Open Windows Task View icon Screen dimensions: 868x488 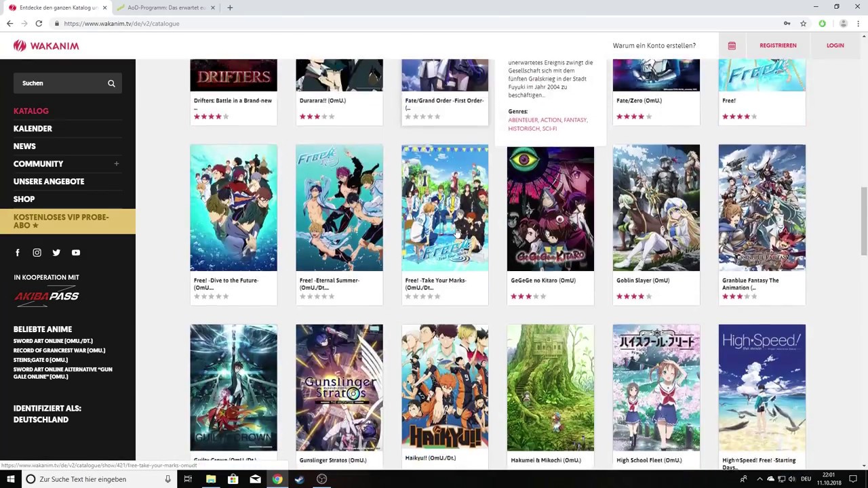coord(188,479)
